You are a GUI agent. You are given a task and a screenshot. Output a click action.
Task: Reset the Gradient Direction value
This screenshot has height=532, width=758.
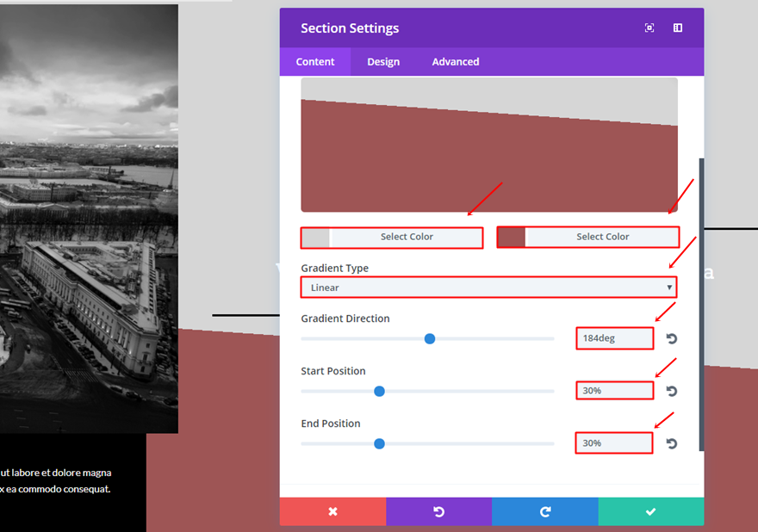click(x=672, y=339)
